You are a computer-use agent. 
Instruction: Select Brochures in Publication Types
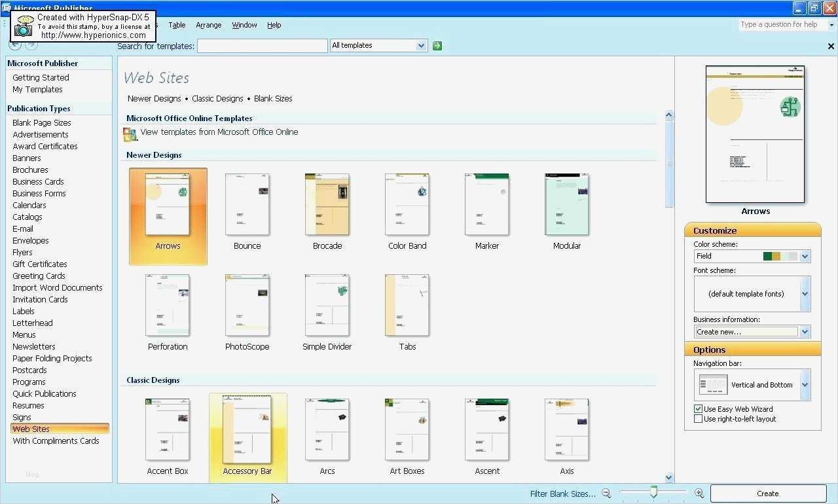30,170
